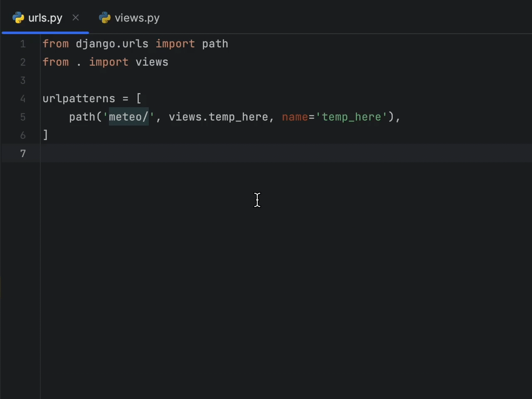Click the opening bracket after urlpatterns
The image size is (532, 399).
tap(139, 99)
